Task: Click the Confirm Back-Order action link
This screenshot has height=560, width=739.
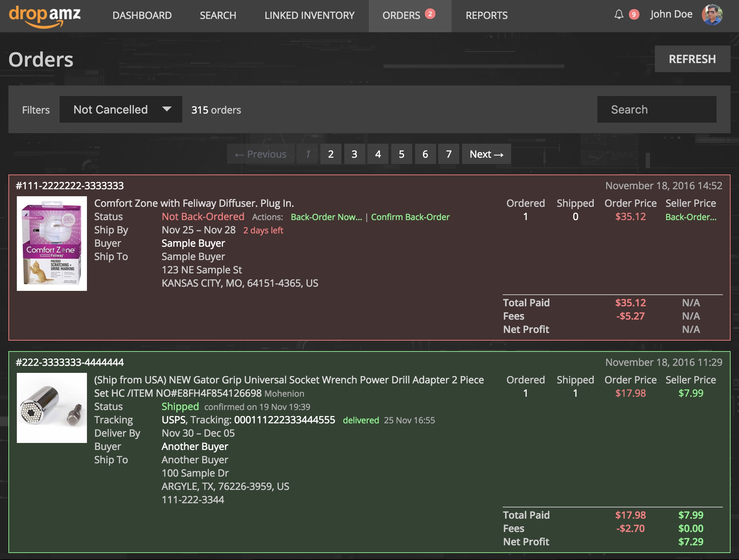Action: 411,217
